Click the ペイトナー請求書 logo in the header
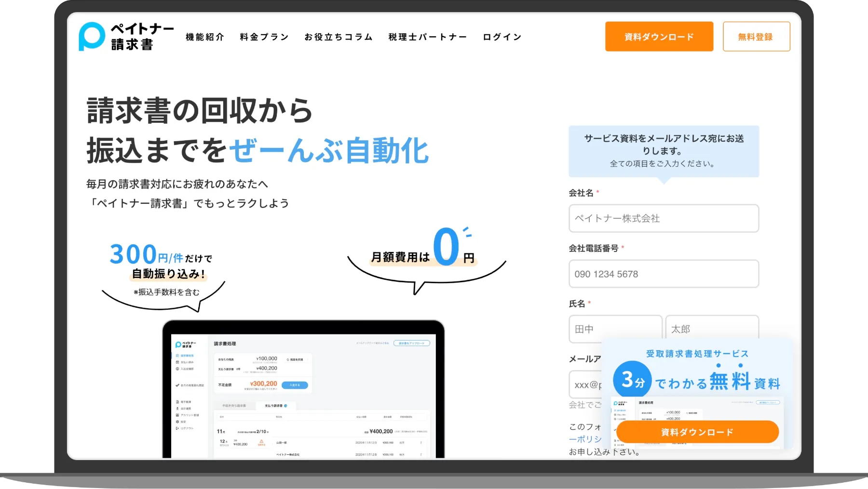868x489 pixels. coord(126,37)
